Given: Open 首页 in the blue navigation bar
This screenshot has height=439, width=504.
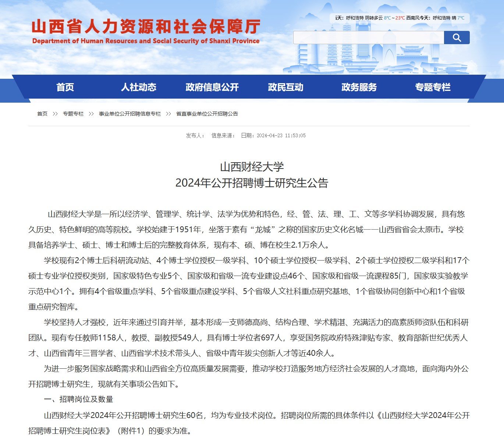Looking at the screenshot, I should click(65, 87).
